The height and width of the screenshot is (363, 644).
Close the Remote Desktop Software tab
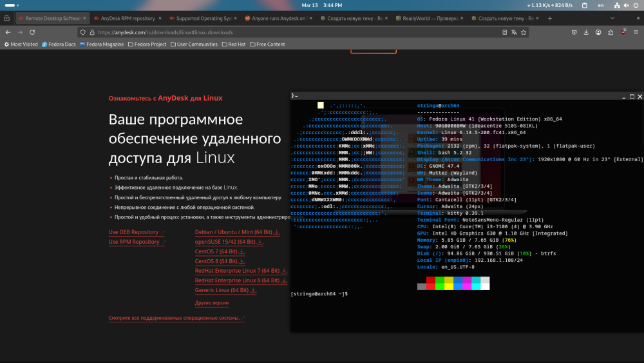(x=84, y=18)
